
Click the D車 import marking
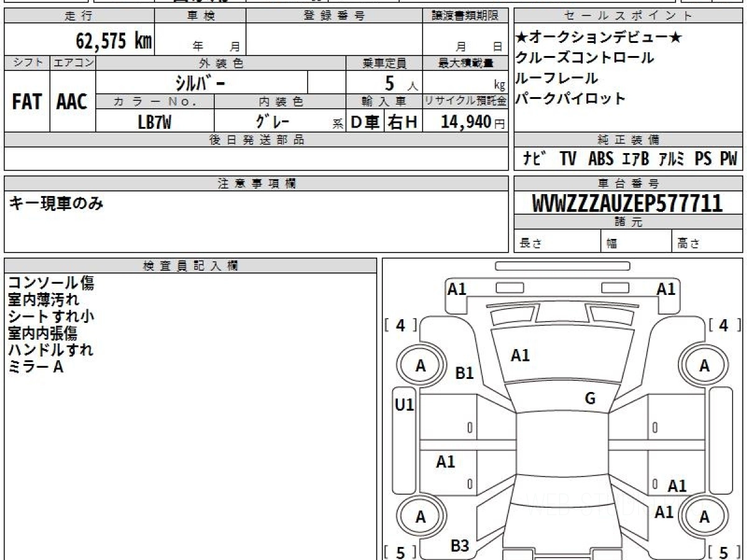365,123
